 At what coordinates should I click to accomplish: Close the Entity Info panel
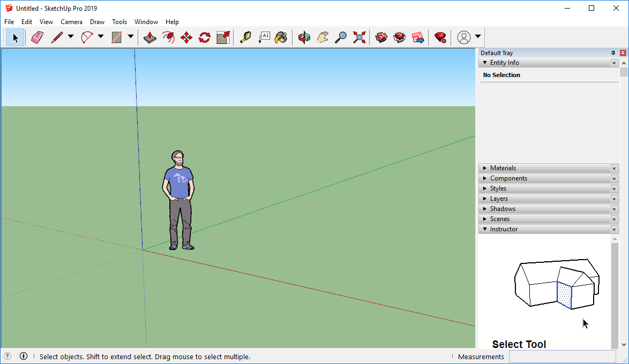614,63
